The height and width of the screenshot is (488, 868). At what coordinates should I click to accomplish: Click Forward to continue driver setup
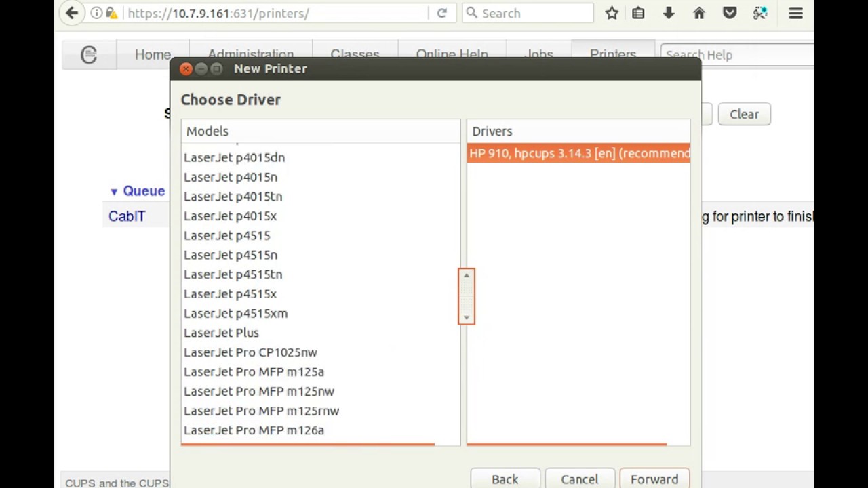(x=654, y=479)
